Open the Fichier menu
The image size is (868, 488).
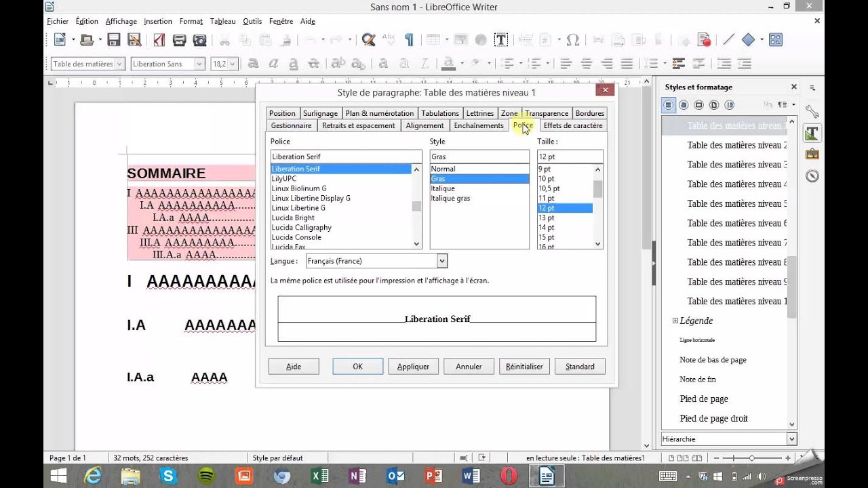point(58,21)
